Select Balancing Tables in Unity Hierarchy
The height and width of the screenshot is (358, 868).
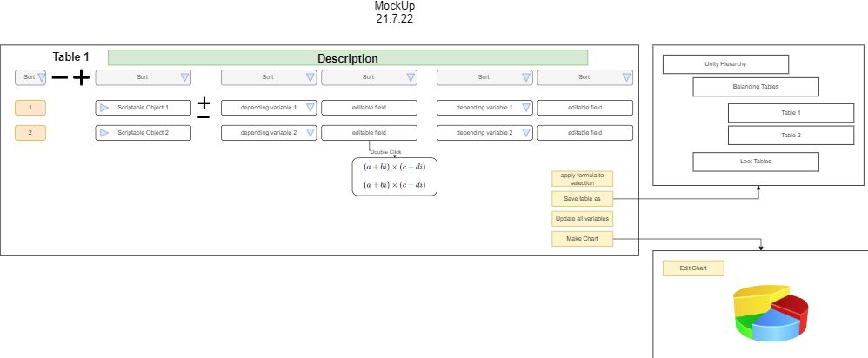point(755,87)
